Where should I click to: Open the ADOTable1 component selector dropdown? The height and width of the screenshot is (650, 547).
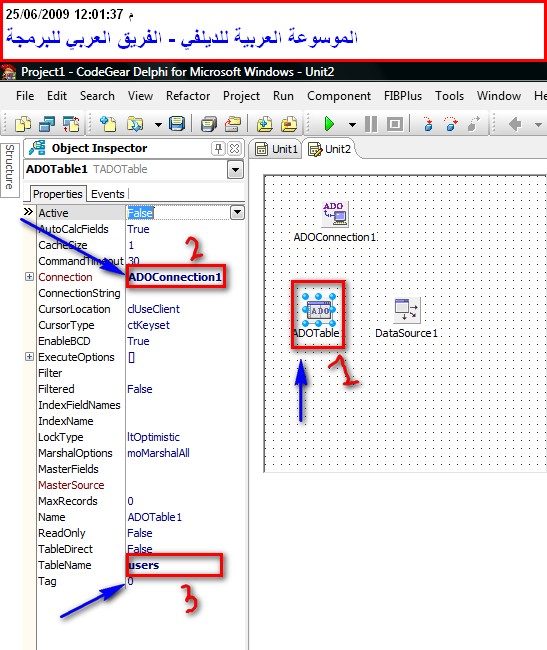tap(235, 170)
